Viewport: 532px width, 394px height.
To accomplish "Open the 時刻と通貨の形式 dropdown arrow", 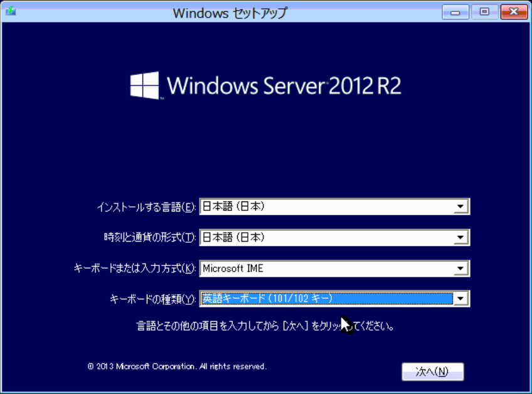I will [x=460, y=238].
